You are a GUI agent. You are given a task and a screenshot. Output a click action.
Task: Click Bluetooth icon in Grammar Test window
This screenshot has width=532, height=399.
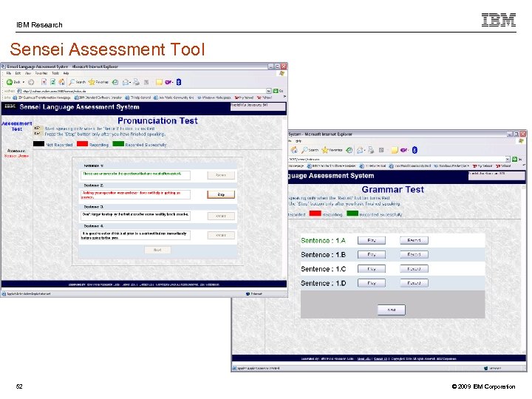(x=415, y=149)
